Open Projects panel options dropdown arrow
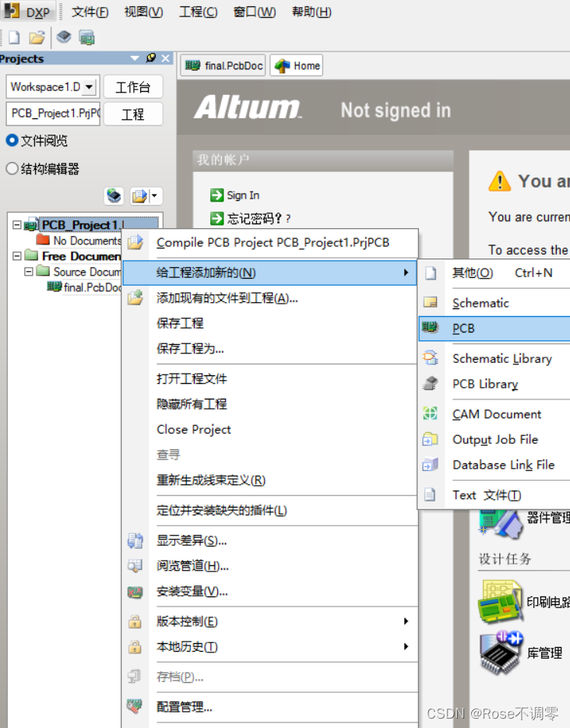Image resolution: width=570 pixels, height=728 pixels. coord(135,58)
